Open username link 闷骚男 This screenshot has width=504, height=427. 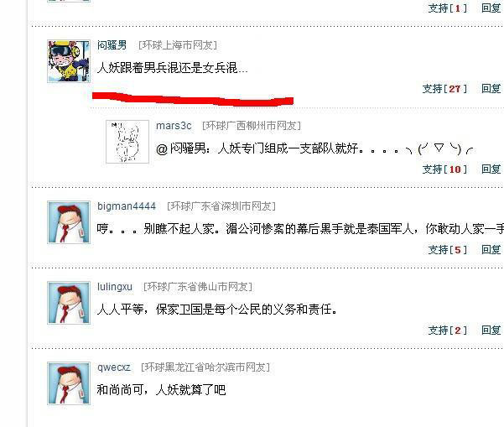pyautogui.click(x=112, y=45)
